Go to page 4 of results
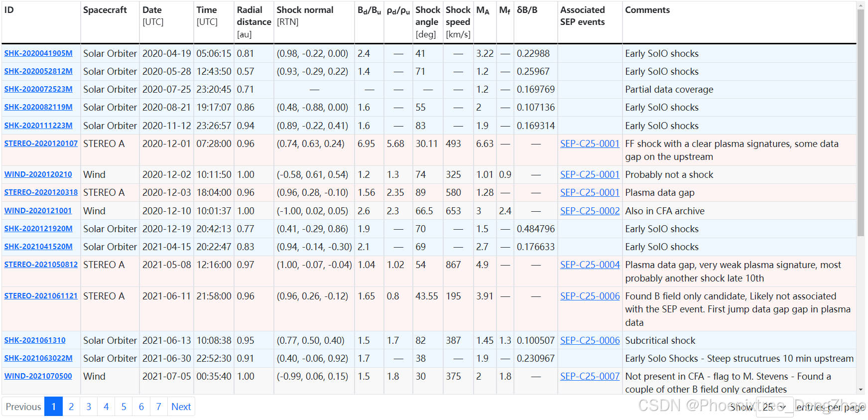Image resolution: width=868 pixels, height=420 pixels. (106, 407)
